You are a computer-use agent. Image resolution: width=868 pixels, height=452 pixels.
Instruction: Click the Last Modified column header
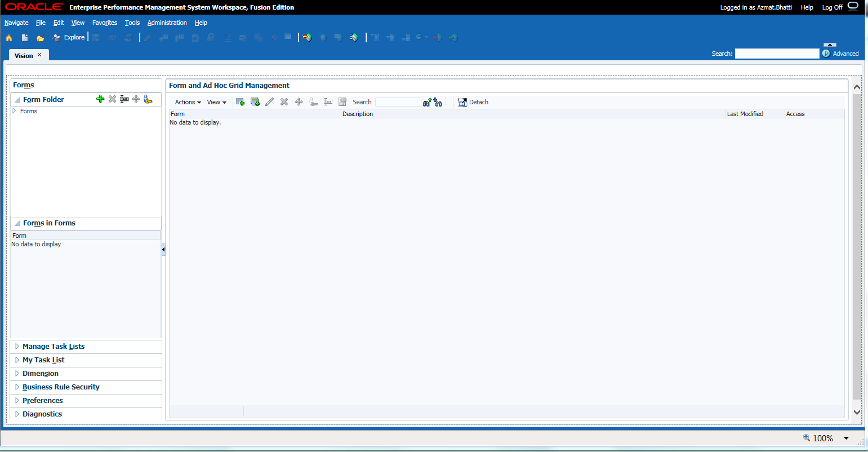pos(755,114)
